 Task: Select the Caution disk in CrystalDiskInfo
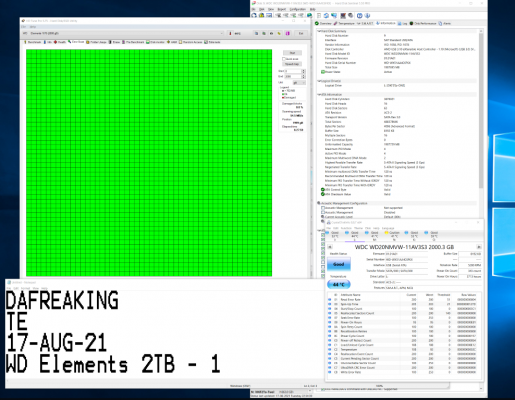click(393, 236)
